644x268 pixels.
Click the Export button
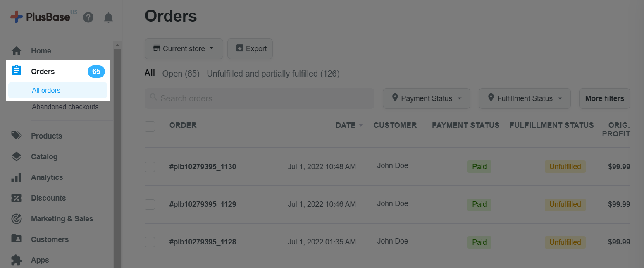(250, 49)
